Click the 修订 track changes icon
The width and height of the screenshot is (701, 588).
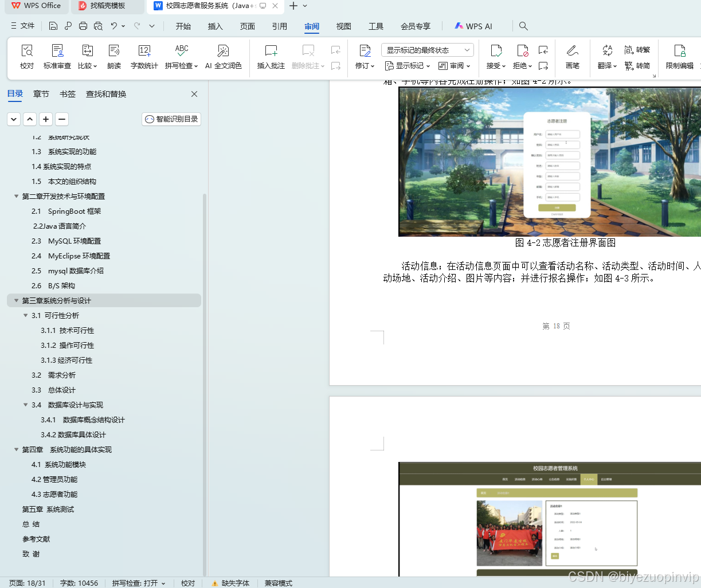[365, 50]
